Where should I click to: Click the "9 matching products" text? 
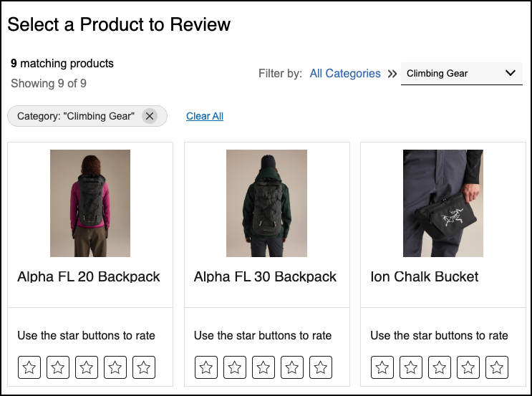click(x=62, y=64)
